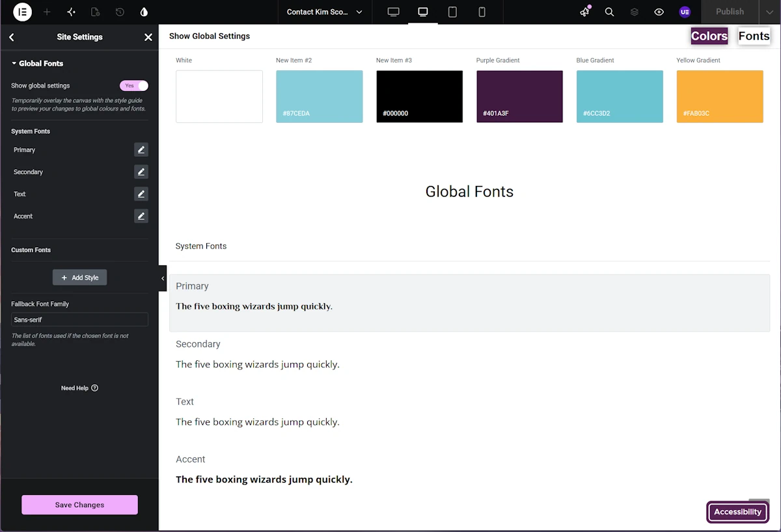Select the mobile phone responsive view
The image size is (781, 532).
(x=482, y=12)
